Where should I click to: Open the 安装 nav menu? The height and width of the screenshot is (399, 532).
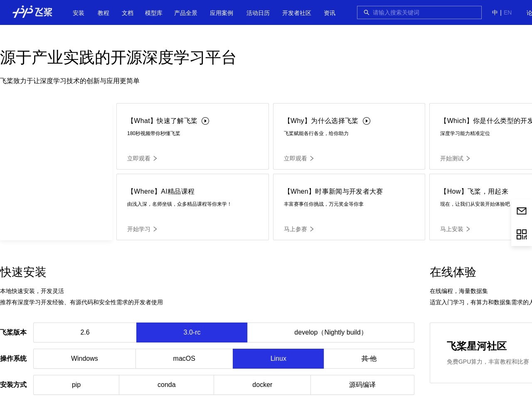(79, 13)
